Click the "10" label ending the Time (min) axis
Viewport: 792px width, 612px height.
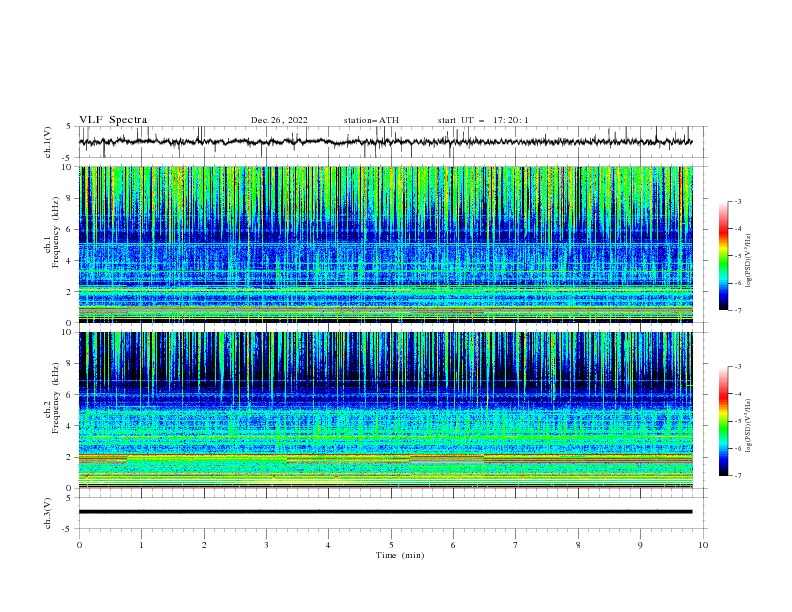[x=703, y=545]
